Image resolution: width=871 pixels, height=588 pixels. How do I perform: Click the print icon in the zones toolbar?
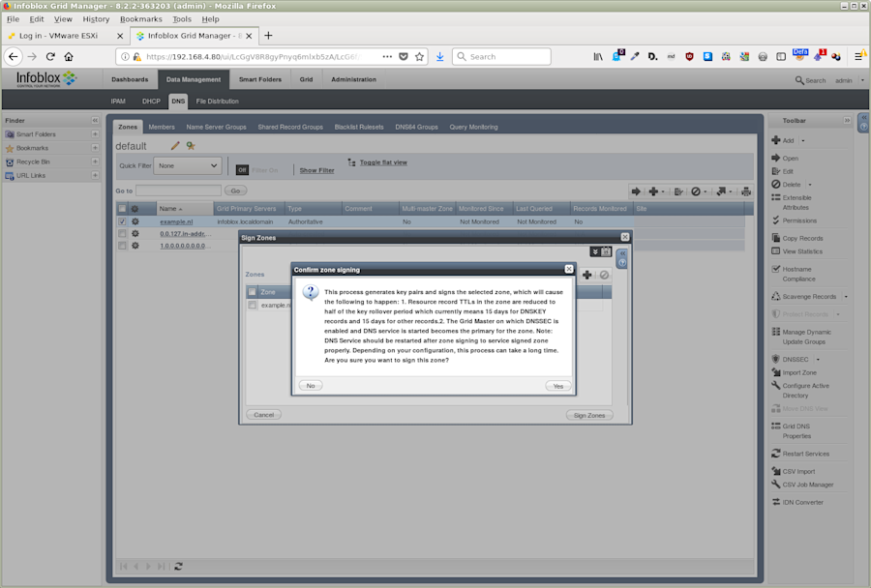(746, 191)
